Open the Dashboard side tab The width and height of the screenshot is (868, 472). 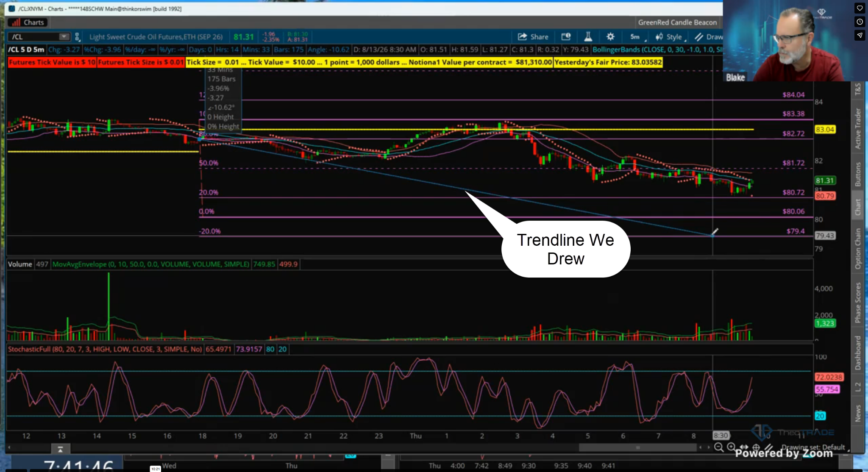858,353
